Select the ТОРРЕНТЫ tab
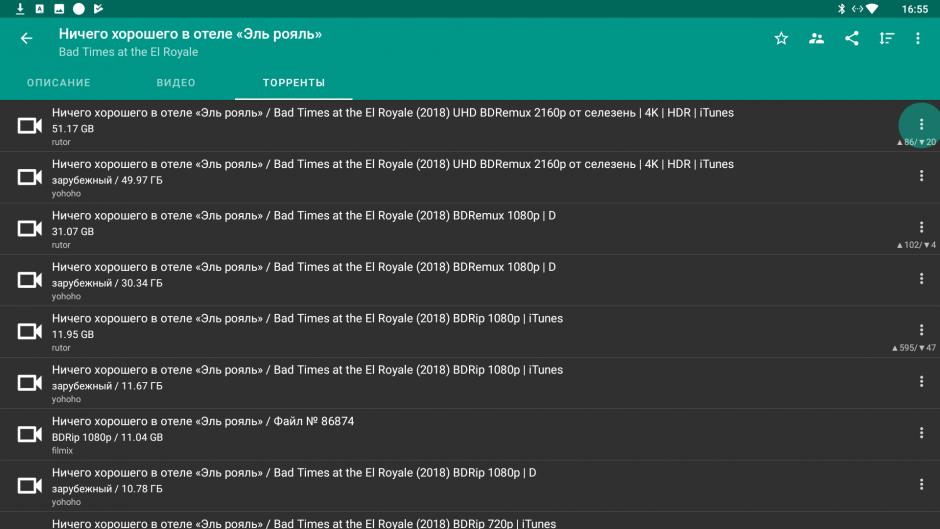Viewport: 940px width, 529px height. (294, 83)
